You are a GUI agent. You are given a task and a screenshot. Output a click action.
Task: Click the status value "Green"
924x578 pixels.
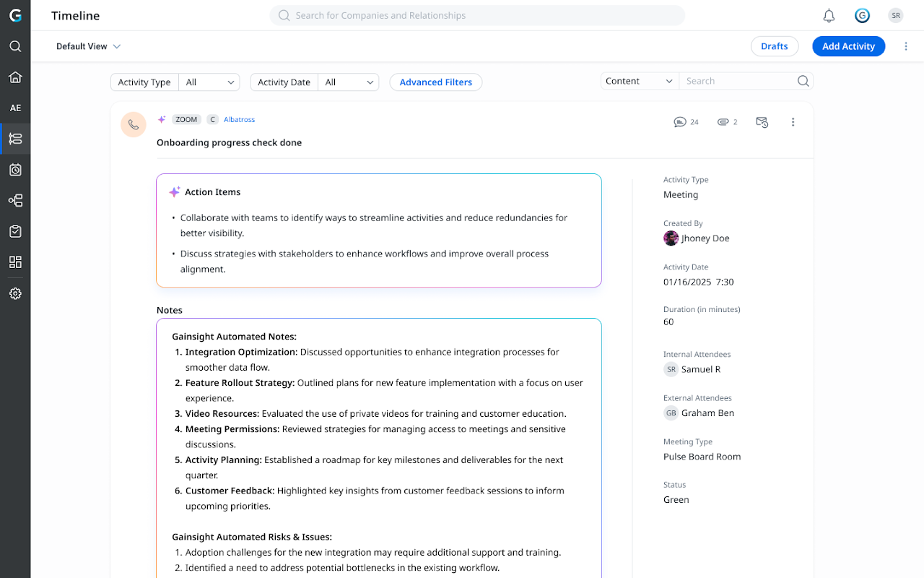pos(676,500)
